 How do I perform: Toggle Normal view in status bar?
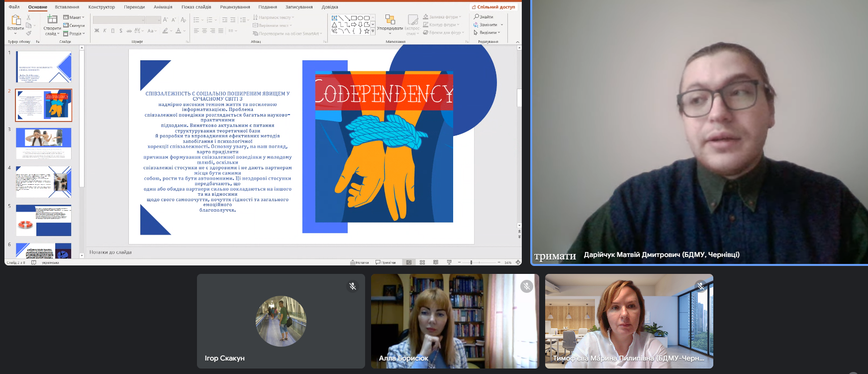click(x=409, y=262)
